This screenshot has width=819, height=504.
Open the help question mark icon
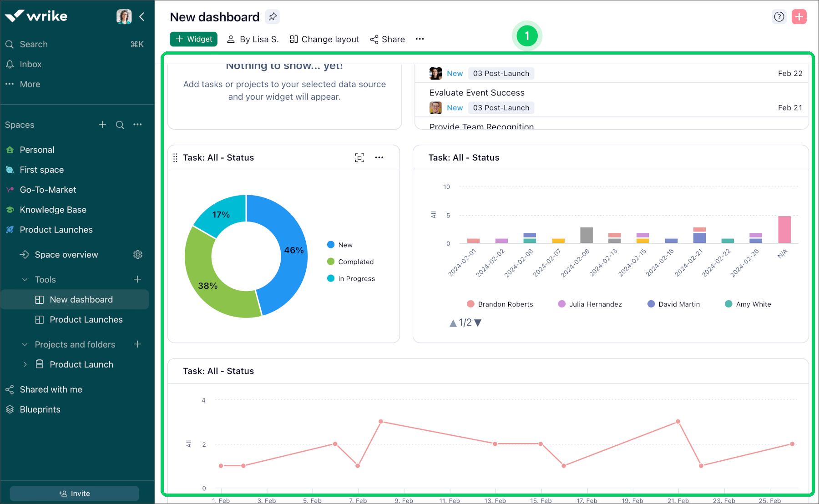(x=779, y=16)
